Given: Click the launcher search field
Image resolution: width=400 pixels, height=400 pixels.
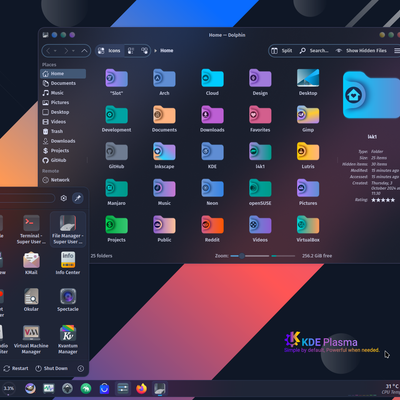Looking at the screenshot, I should tap(27, 198).
